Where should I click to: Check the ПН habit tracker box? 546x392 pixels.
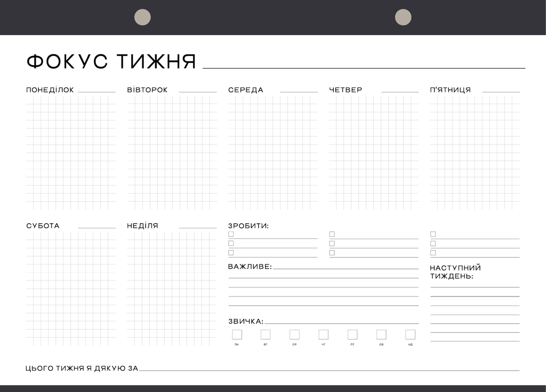click(x=237, y=334)
